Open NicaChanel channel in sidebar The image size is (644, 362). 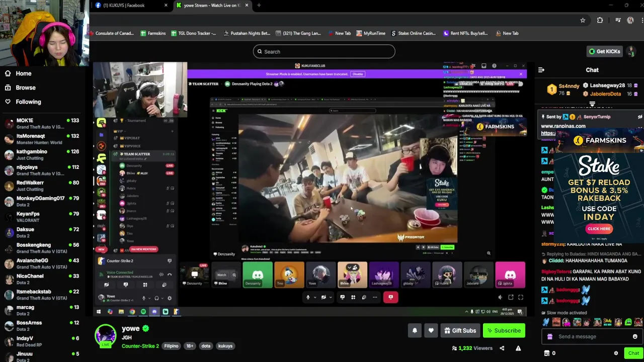42,279
